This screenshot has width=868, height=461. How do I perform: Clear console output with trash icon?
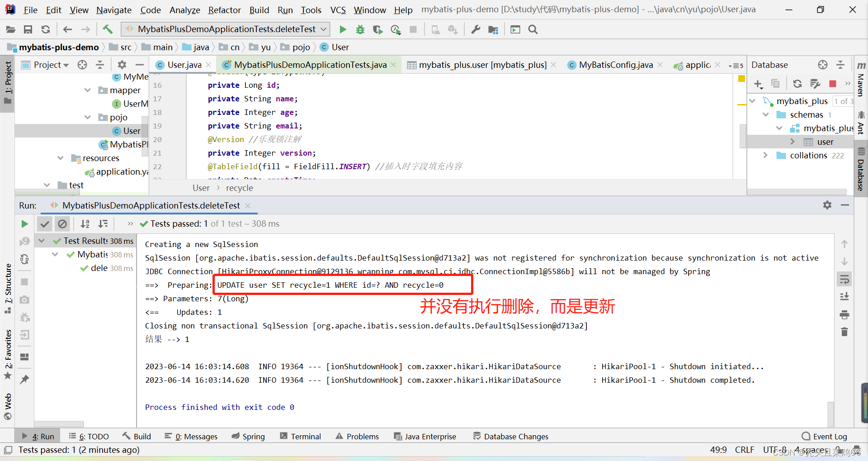tap(844, 332)
